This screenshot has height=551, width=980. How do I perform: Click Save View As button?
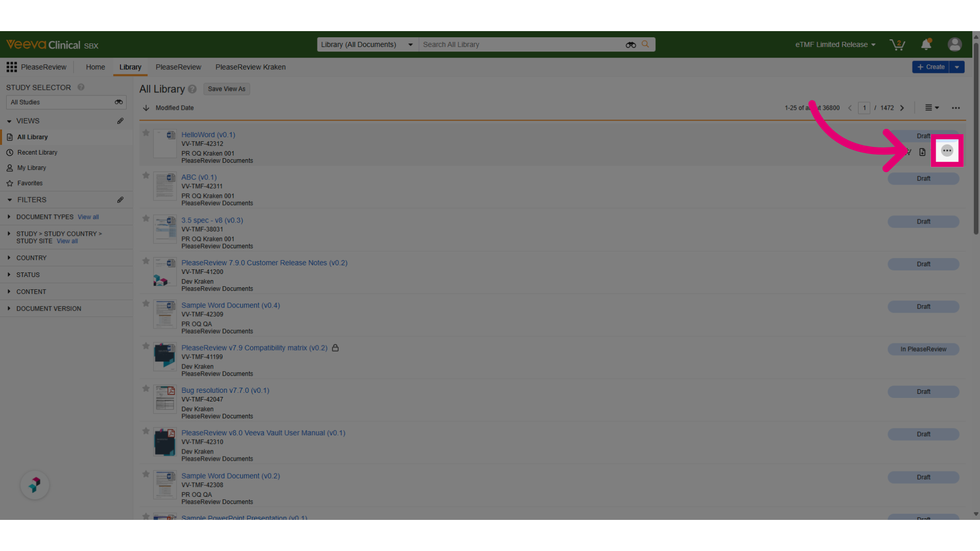click(x=227, y=89)
